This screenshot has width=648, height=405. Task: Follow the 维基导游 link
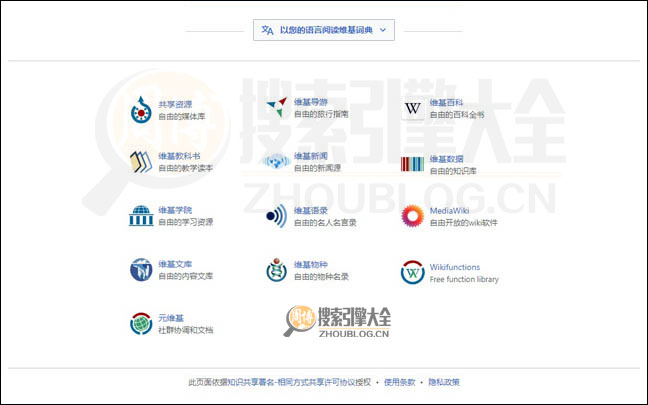click(311, 102)
